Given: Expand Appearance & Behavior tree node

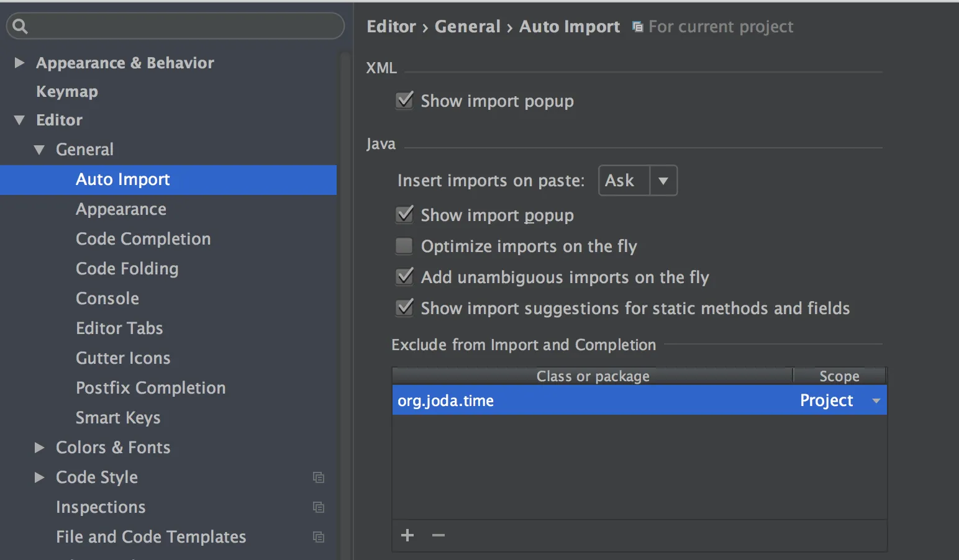Looking at the screenshot, I should pos(19,63).
